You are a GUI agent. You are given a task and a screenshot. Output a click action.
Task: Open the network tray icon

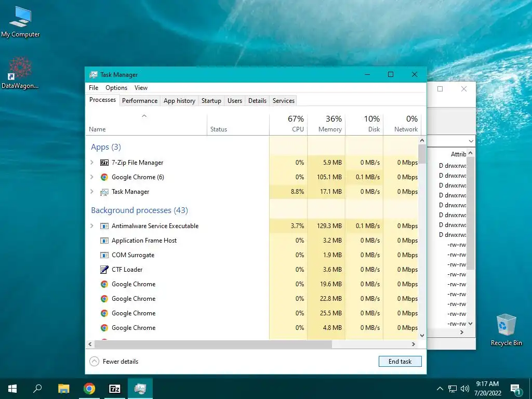tap(453, 389)
